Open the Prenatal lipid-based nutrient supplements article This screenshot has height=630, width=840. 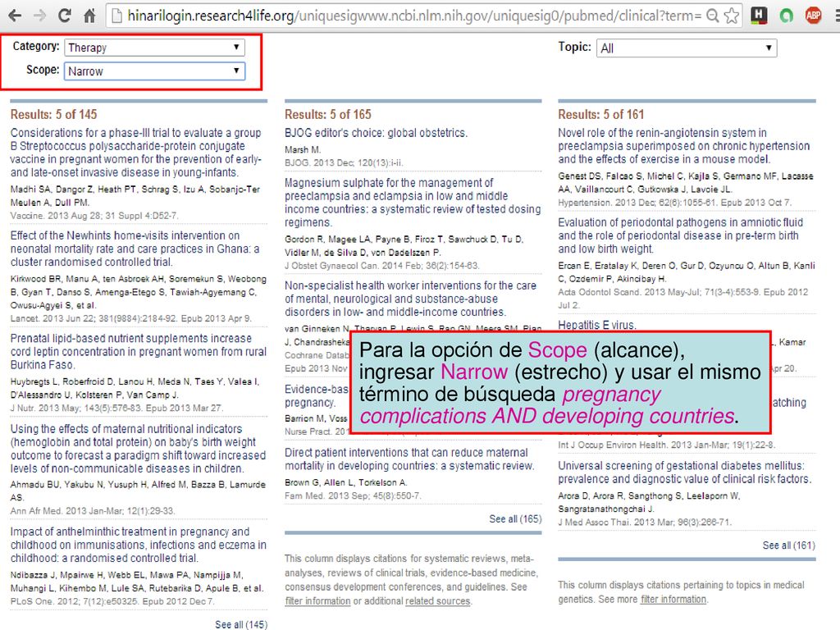coord(138,351)
